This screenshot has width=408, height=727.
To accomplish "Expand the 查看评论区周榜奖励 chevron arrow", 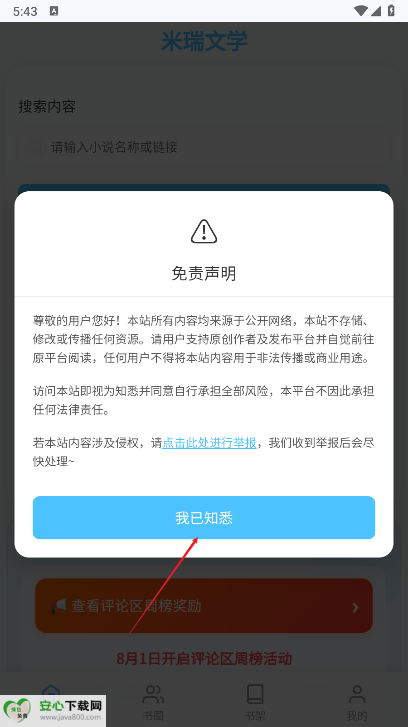I will tap(356, 606).
